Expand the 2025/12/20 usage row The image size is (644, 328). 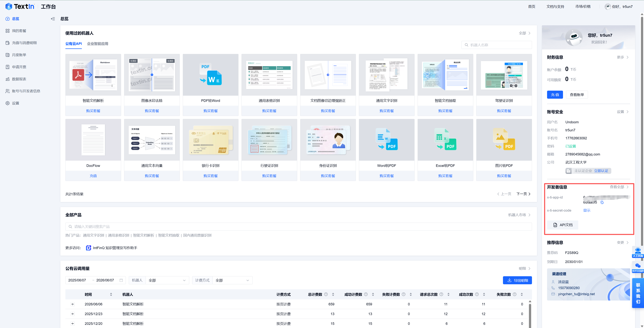72,323
